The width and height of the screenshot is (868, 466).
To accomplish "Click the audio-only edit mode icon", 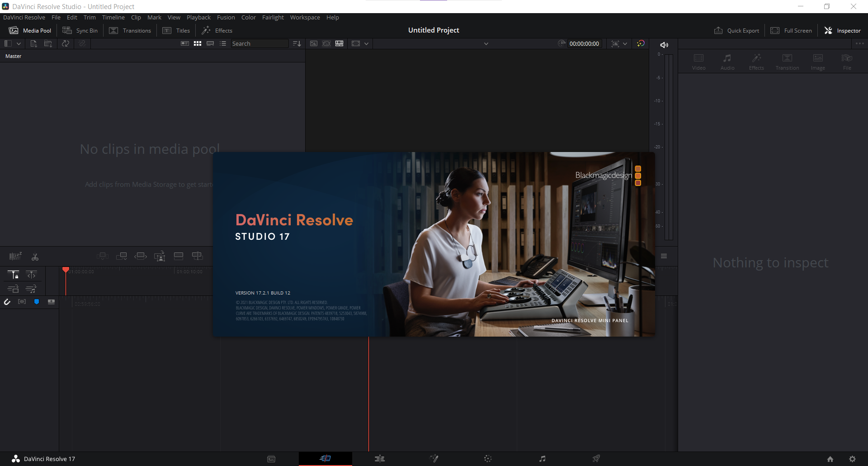I will (x=31, y=289).
